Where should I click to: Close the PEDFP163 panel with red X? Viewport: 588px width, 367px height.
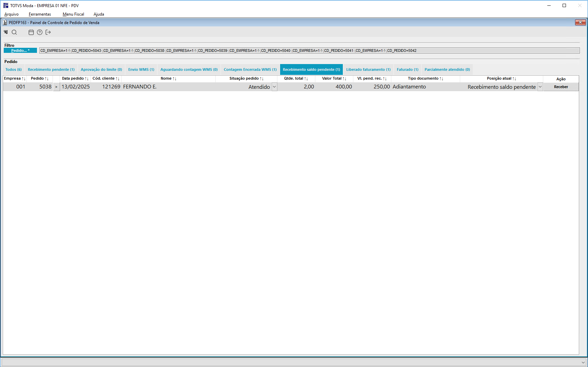click(x=580, y=22)
